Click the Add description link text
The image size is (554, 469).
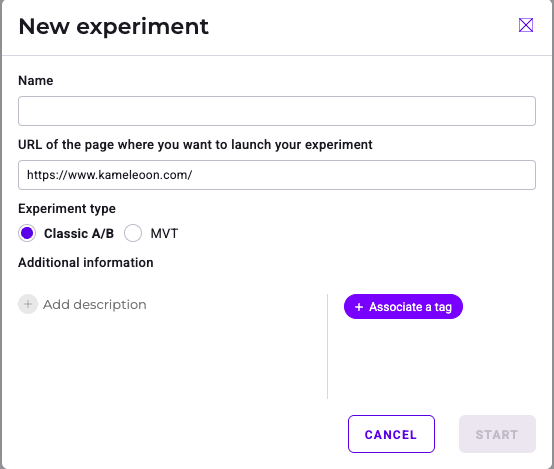coord(95,304)
